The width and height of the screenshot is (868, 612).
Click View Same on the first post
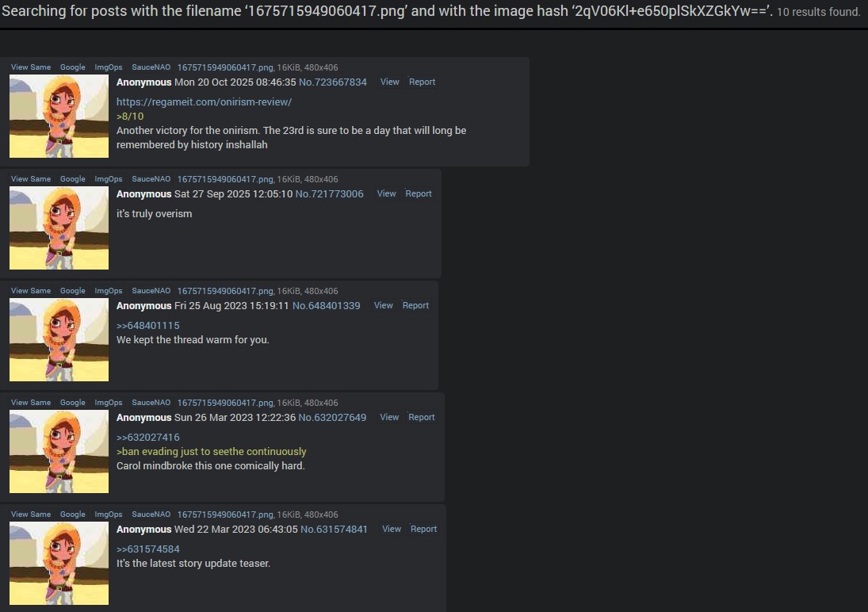click(x=31, y=67)
